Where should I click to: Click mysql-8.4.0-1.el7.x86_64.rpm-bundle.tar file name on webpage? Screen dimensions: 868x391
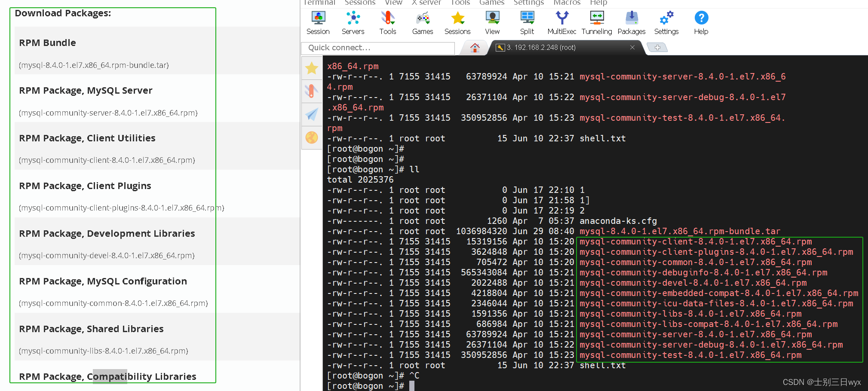[x=94, y=65]
